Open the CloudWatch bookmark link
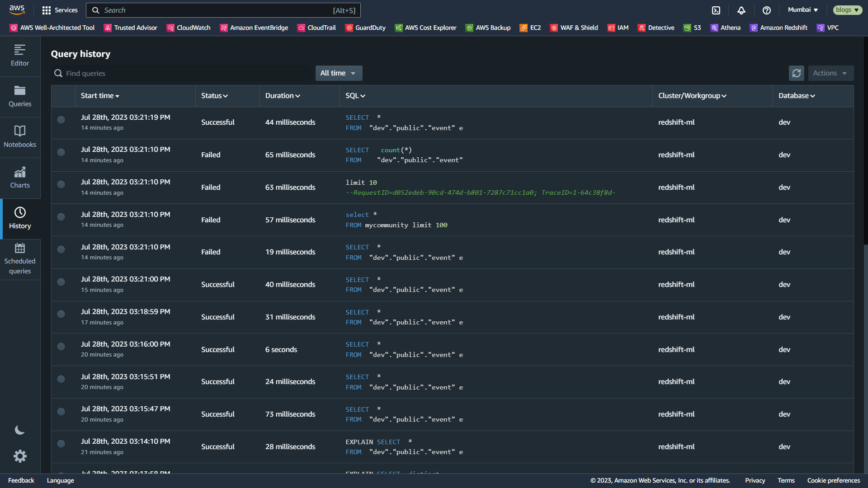 [189, 28]
